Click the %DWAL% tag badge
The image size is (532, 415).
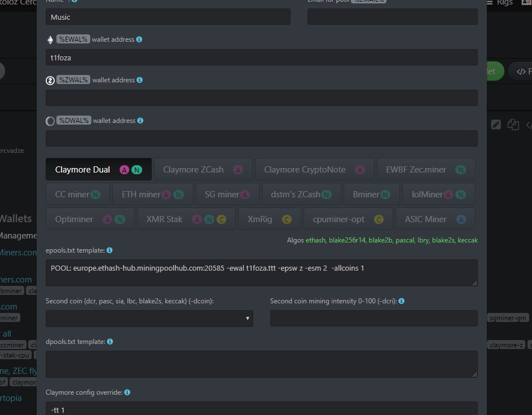pyautogui.click(x=74, y=121)
